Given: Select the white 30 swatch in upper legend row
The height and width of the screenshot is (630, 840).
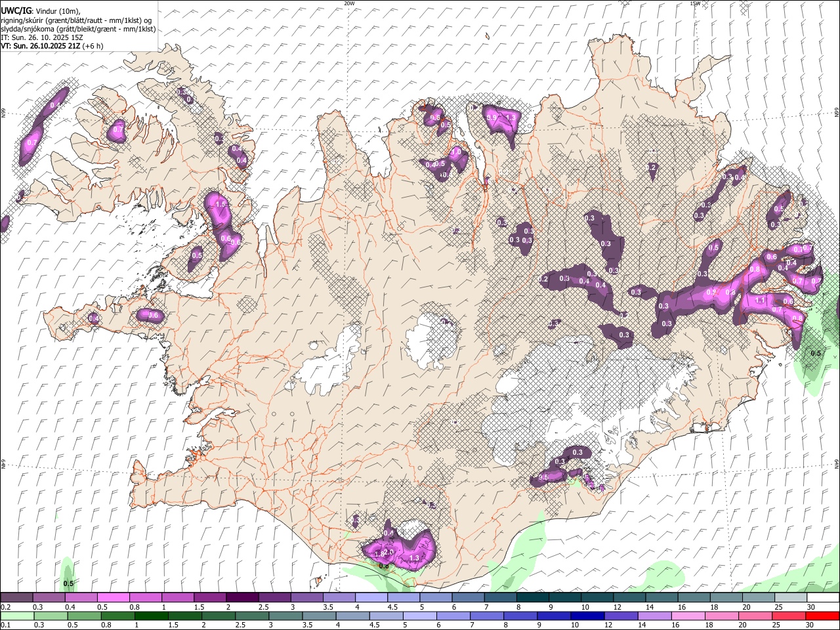Looking at the screenshot, I should click(823, 597).
